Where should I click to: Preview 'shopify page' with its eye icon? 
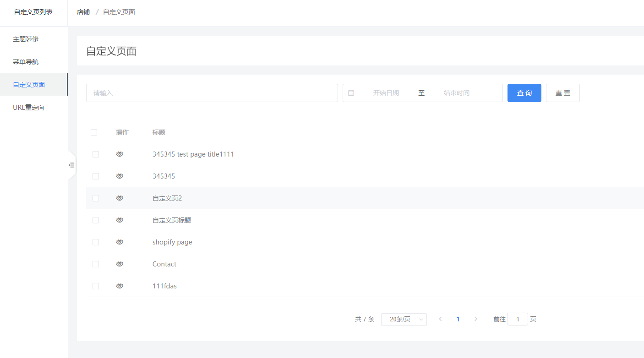[x=120, y=242]
